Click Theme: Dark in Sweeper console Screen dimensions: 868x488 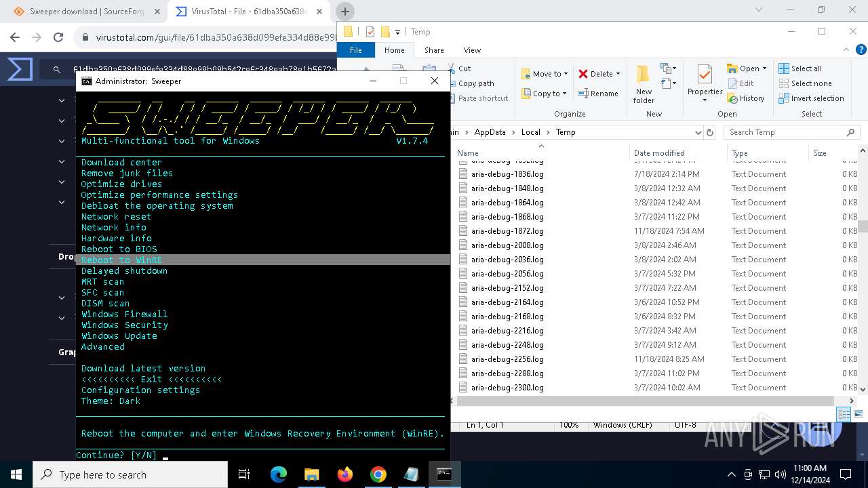(x=111, y=401)
